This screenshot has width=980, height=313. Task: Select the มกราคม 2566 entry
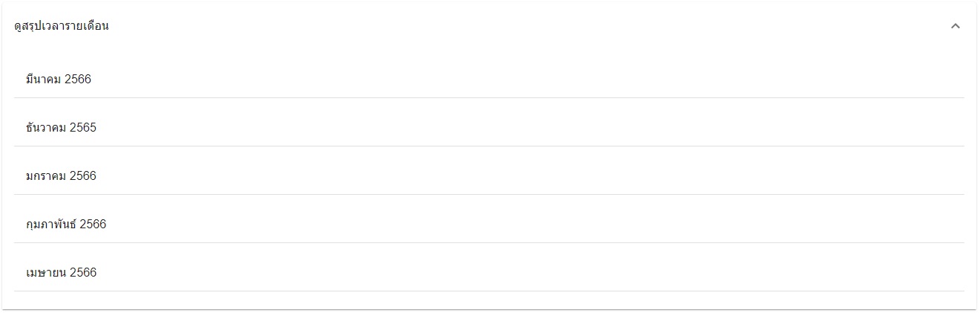click(489, 175)
